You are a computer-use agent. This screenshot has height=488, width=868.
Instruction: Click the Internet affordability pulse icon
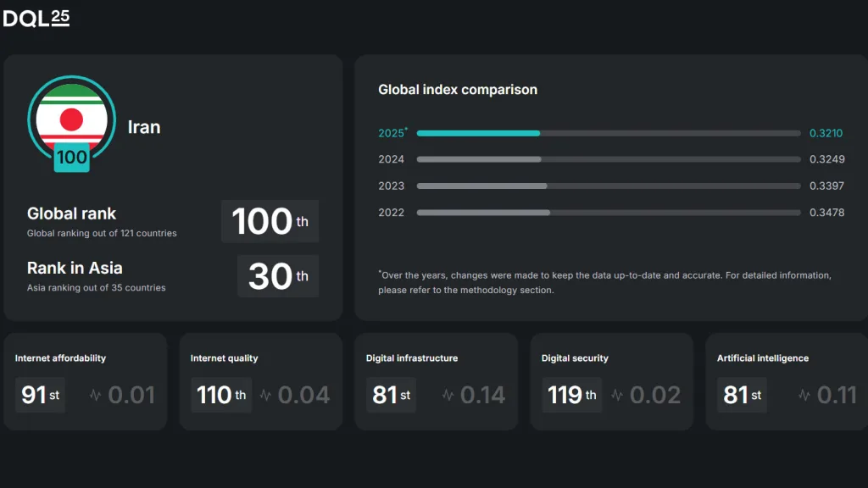click(95, 395)
